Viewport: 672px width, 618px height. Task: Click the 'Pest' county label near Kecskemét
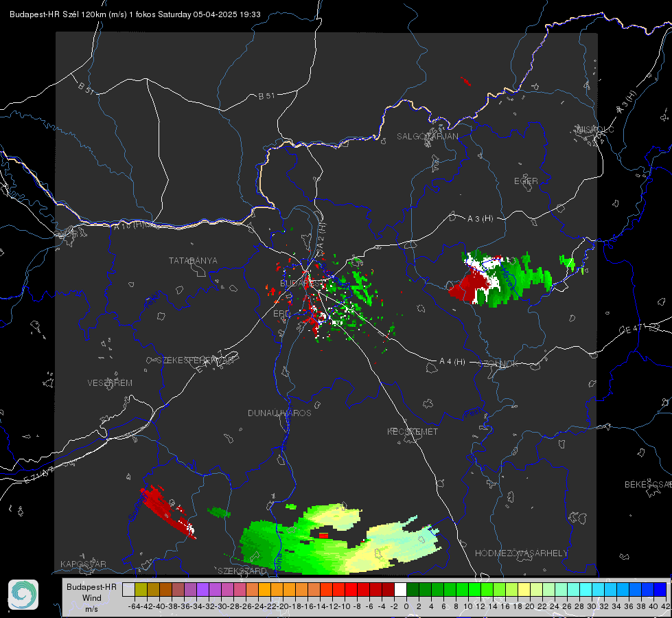click(473, 413)
